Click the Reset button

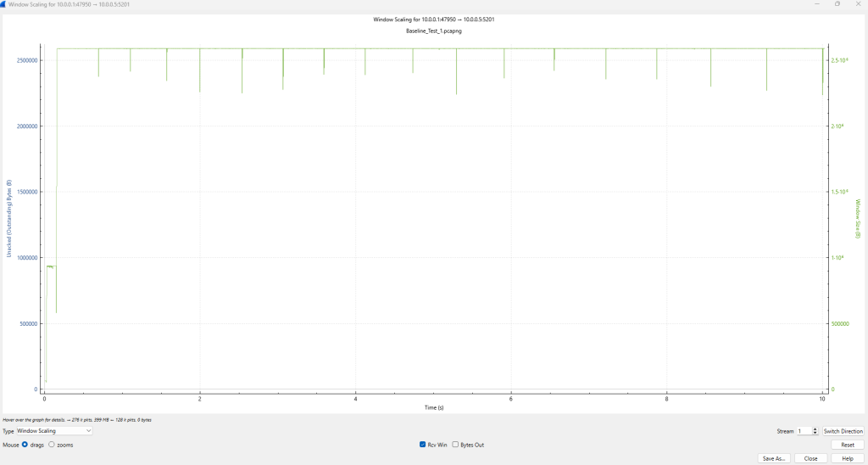847,445
